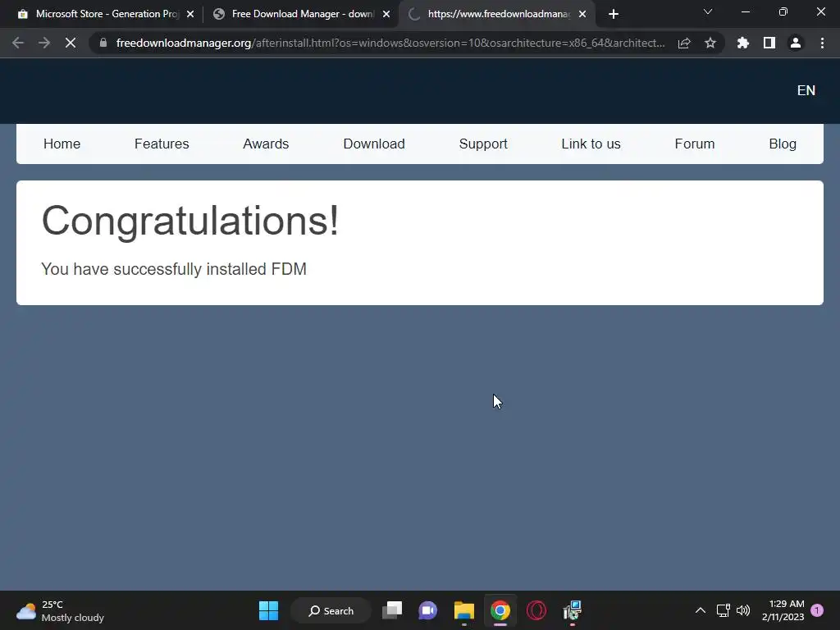Switch to the Free Download Manager tab
This screenshot has width=840, height=630.
click(x=300, y=14)
